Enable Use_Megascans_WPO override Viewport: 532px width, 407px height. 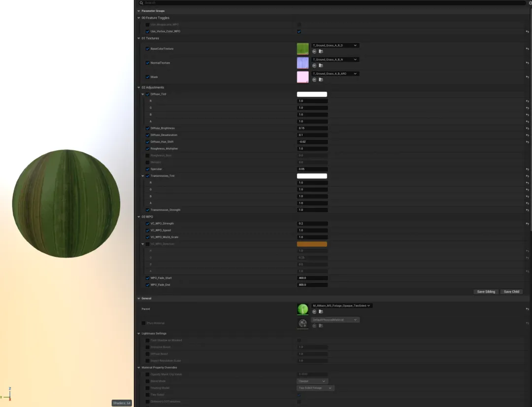tap(147, 25)
